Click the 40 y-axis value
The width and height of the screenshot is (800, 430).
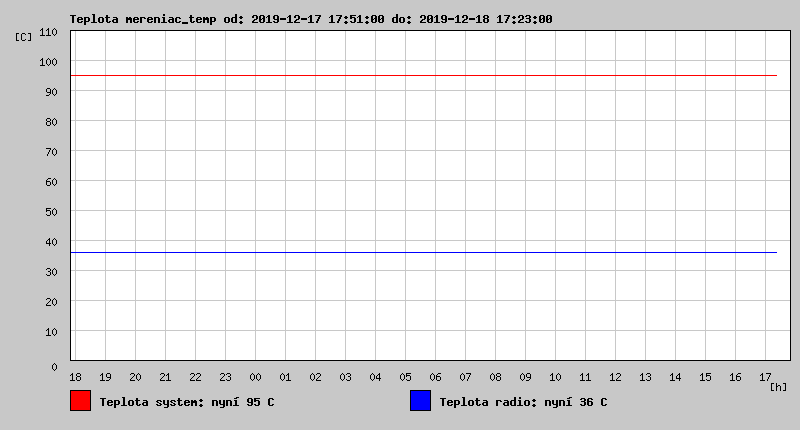(52, 242)
